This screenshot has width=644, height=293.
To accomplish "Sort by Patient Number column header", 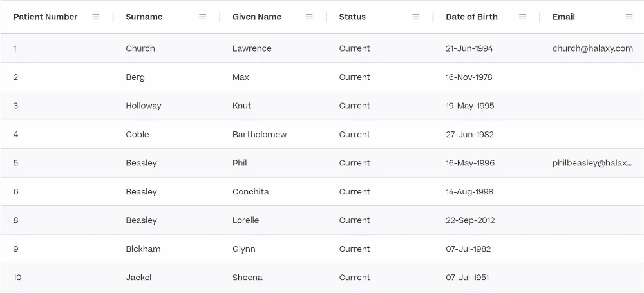I will coord(45,17).
